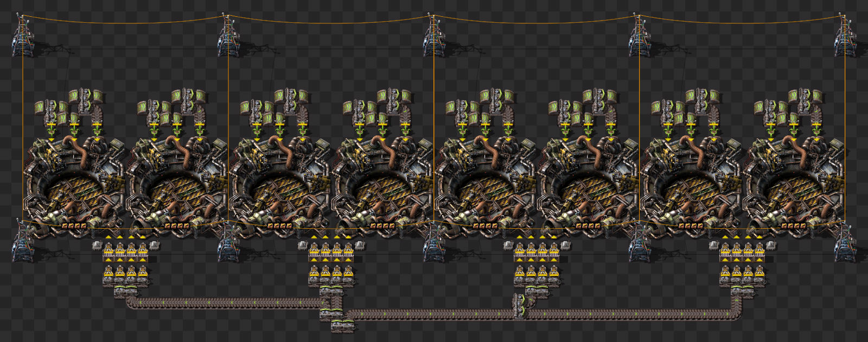Click the splitter below the fourth output group
This screenshot has height=342, width=868.
(x=743, y=293)
